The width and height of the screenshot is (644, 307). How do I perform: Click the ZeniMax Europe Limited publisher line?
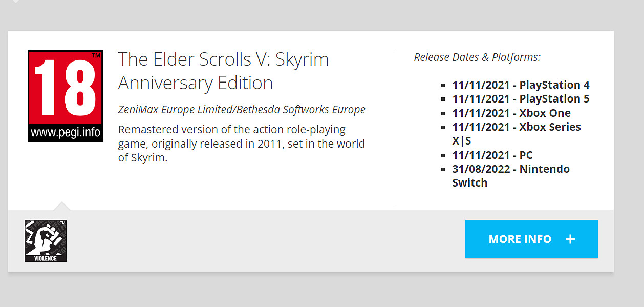(242, 109)
